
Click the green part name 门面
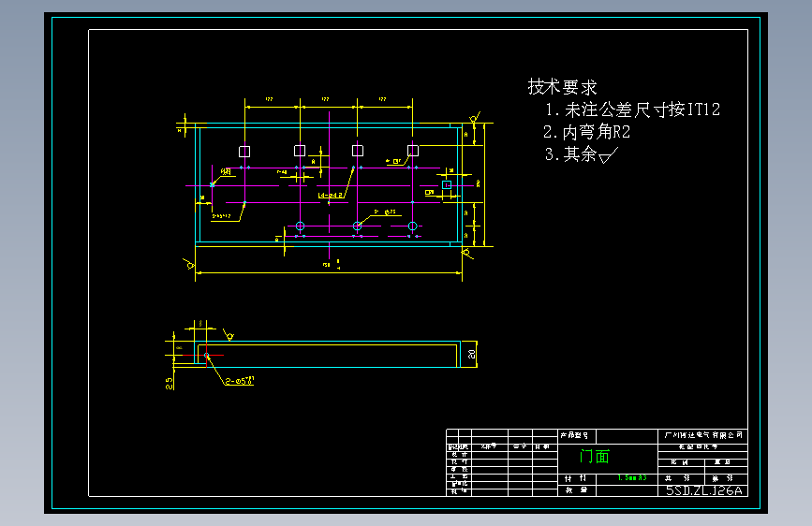point(595,457)
